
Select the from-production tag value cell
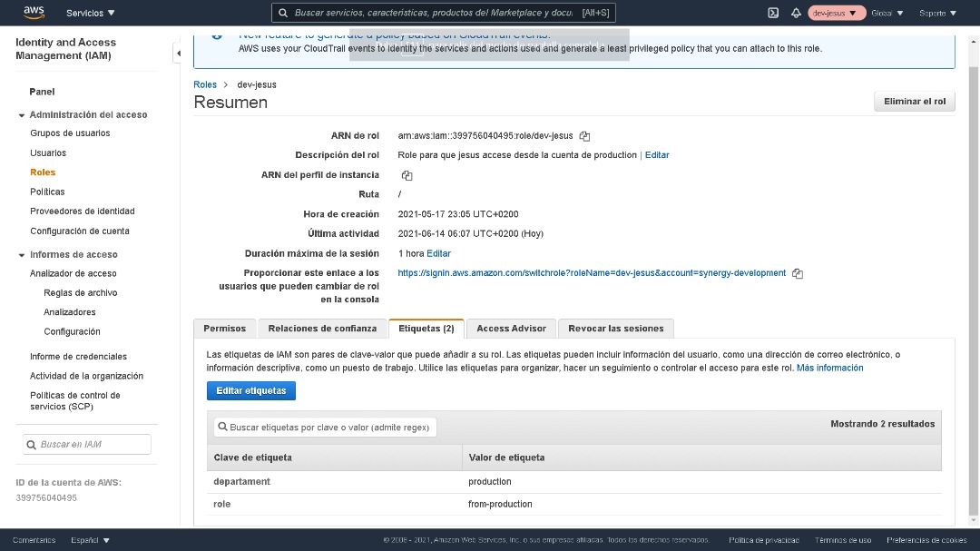click(500, 504)
